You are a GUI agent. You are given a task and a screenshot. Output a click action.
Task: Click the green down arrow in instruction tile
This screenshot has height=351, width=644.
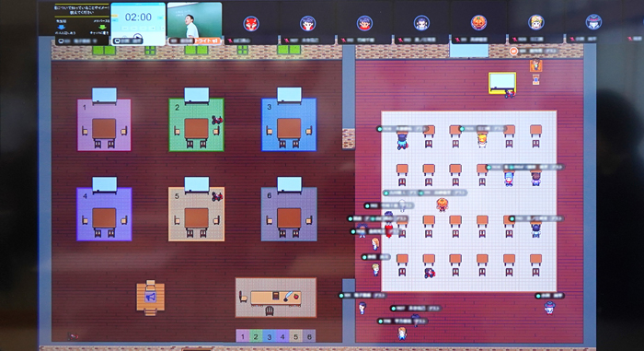(x=102, y=28)
